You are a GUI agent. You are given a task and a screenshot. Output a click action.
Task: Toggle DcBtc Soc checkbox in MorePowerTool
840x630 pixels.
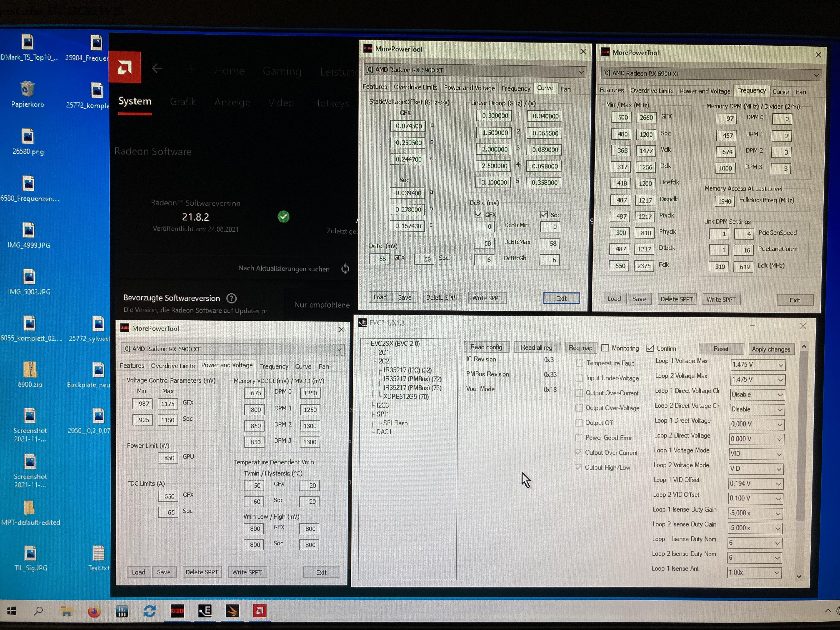544,215
